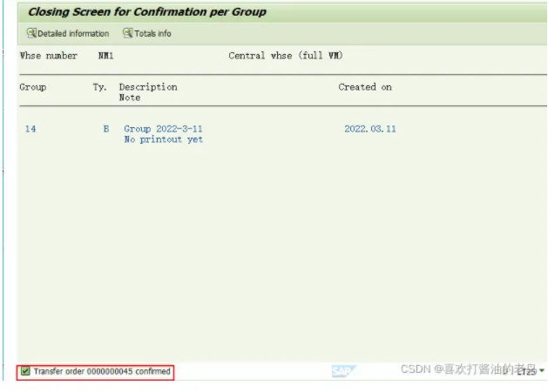Click the magnifier icon beside Detailed information
Image resolution: width=548 pixels, height=392 pixels.
pyautogui.click(x=31, y=33)
